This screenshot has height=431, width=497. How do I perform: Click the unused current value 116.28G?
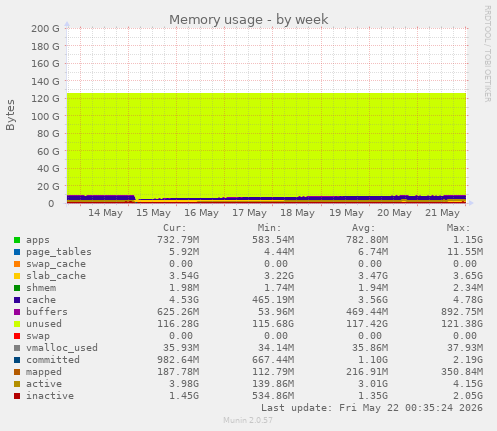pos(178,324)
